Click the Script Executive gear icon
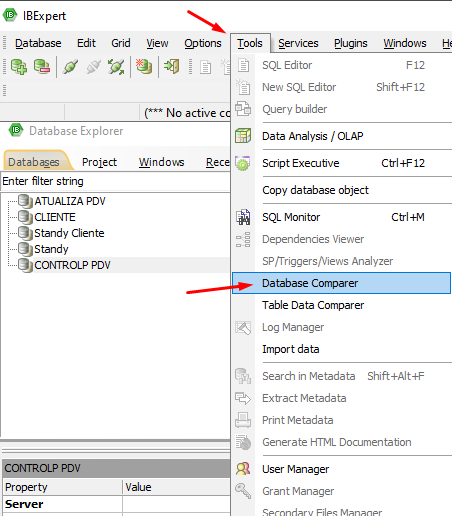This screenshot has width=452, height=516. 243,163
